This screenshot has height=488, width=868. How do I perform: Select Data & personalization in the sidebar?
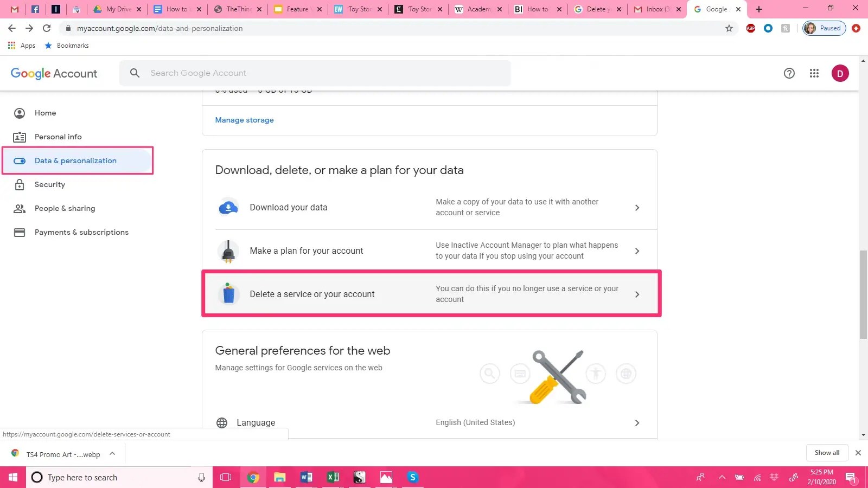pos(78,160)
